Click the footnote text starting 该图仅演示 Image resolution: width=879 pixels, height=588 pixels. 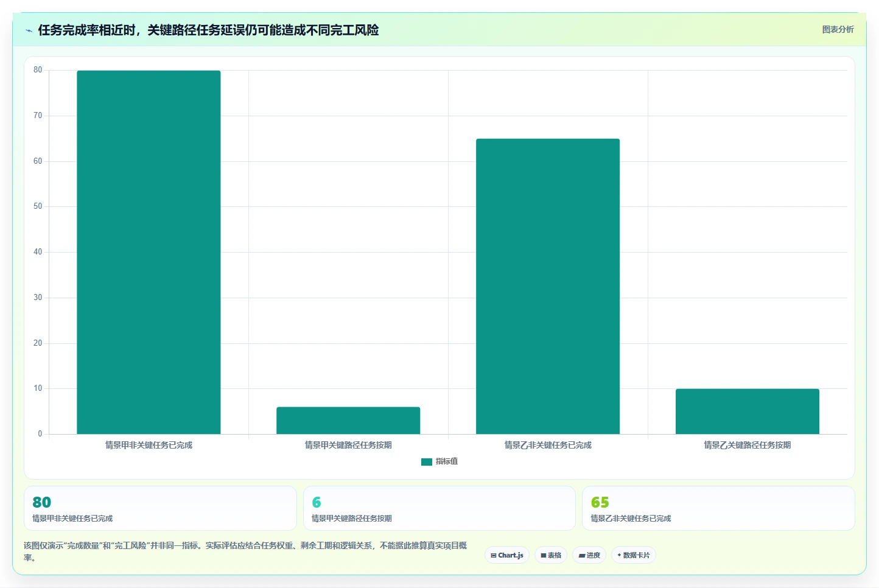tap(245, 551)
